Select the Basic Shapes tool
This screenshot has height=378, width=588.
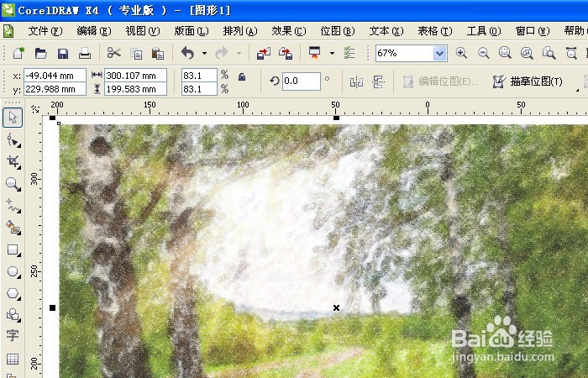pos(13,315)
